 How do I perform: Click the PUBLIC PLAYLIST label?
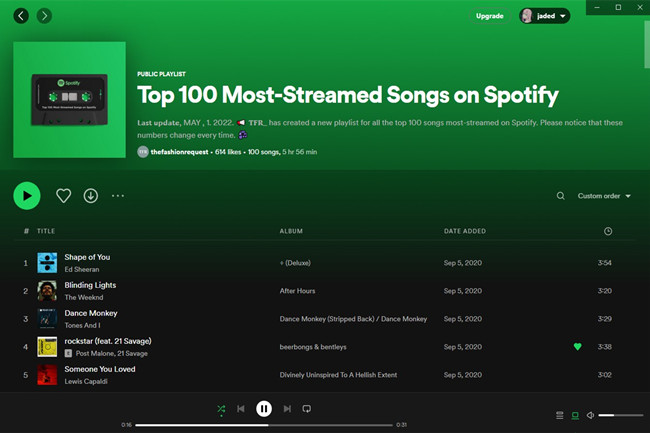pos(161,74)
